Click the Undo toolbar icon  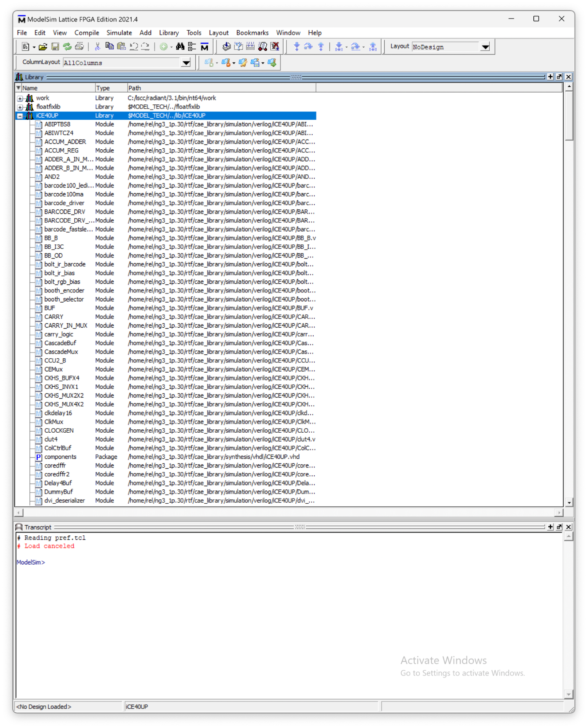[x=134, y=47]
